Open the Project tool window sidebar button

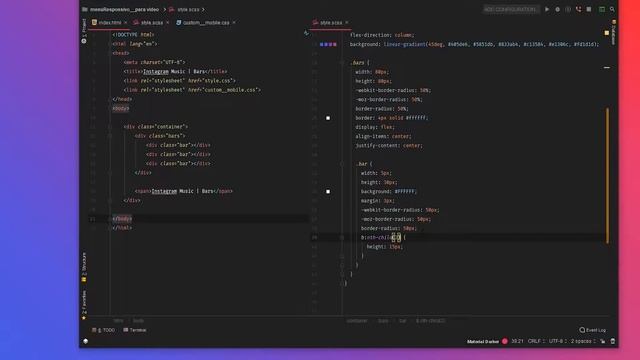84,31
